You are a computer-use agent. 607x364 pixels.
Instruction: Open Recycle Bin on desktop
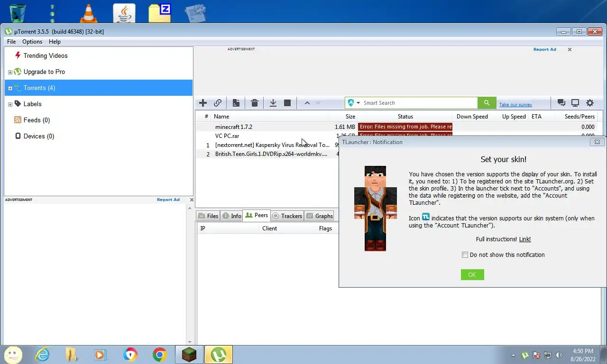(x=18, y=13)
